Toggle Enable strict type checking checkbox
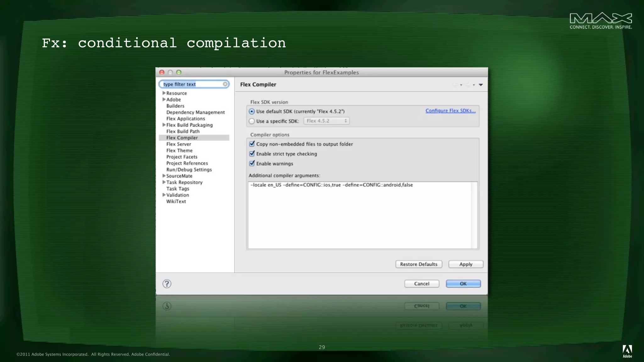This screenshot has height=362, width=644. point(252,154)
